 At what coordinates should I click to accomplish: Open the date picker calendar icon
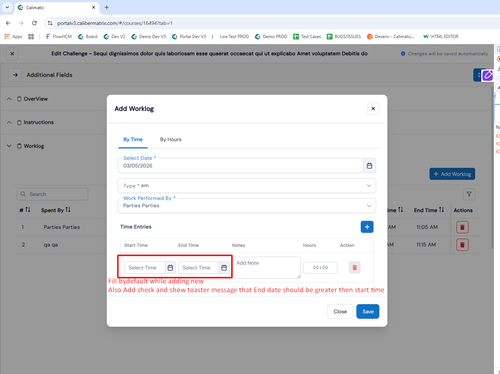click(x=369, y=166)
